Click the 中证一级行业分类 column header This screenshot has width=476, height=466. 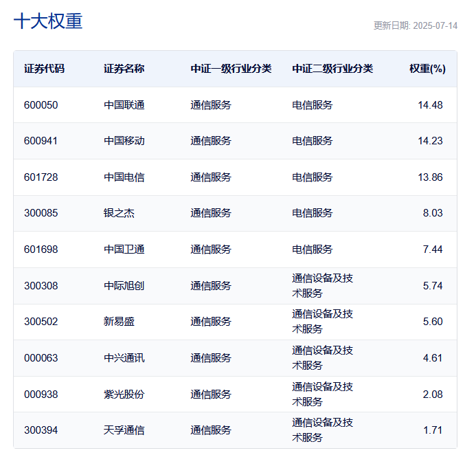pos(231,69)
